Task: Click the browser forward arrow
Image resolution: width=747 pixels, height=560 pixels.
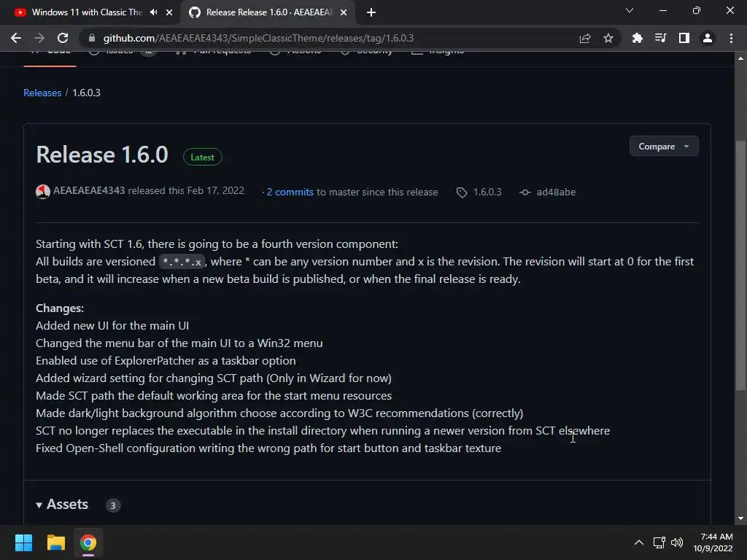Action: [x=39, y=38]
